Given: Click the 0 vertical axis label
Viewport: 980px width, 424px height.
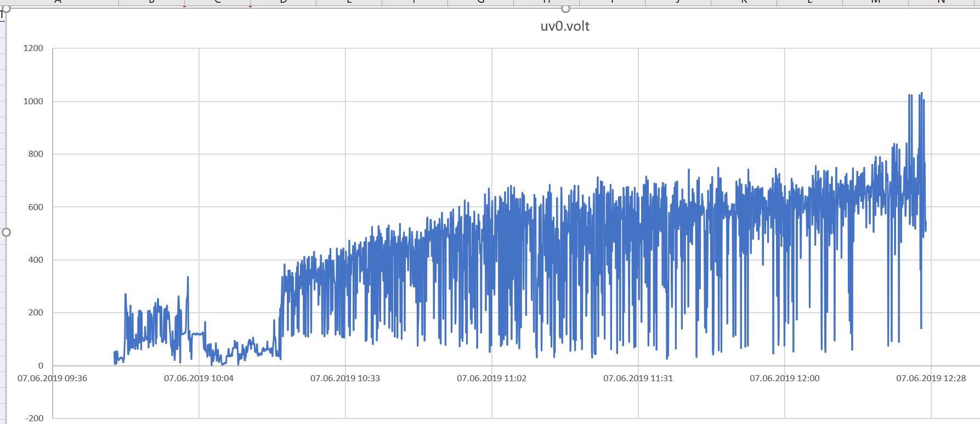Looking at the screenshot, I should 41,366.
